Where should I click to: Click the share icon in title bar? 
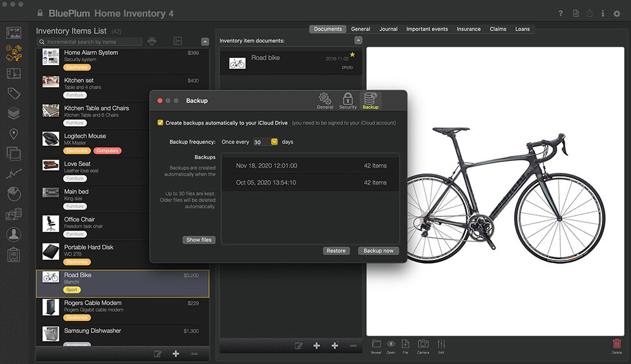[589, 13]
